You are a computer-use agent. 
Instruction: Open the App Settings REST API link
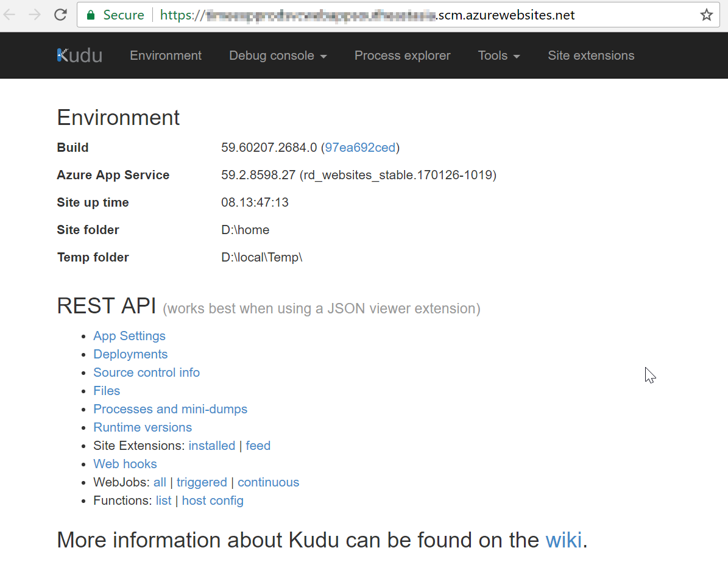click(130, 336)
